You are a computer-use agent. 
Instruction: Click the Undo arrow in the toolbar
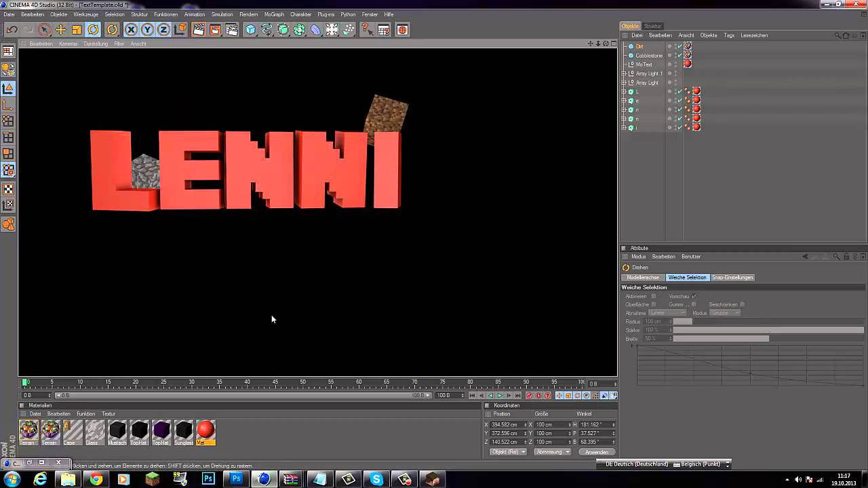tap(12, 30)
